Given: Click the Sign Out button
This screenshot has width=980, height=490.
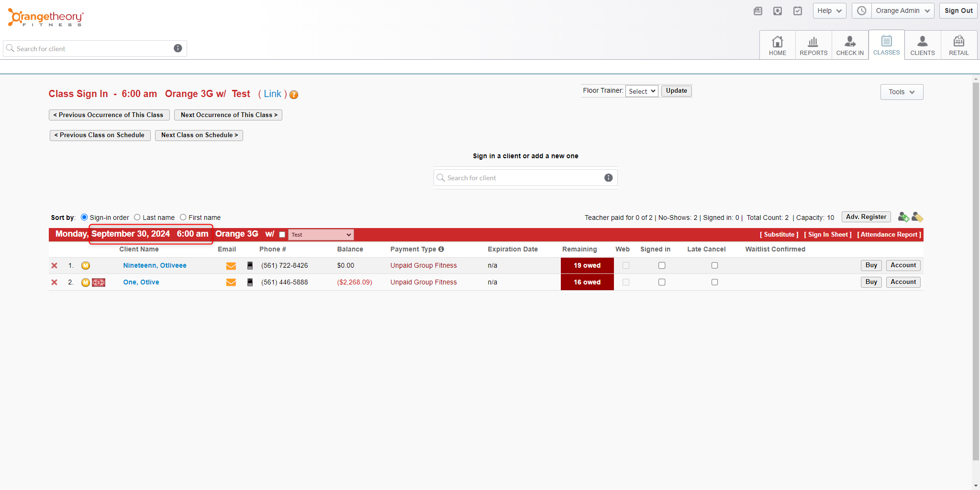Looking at the screenshot, I should click(958, 11).
